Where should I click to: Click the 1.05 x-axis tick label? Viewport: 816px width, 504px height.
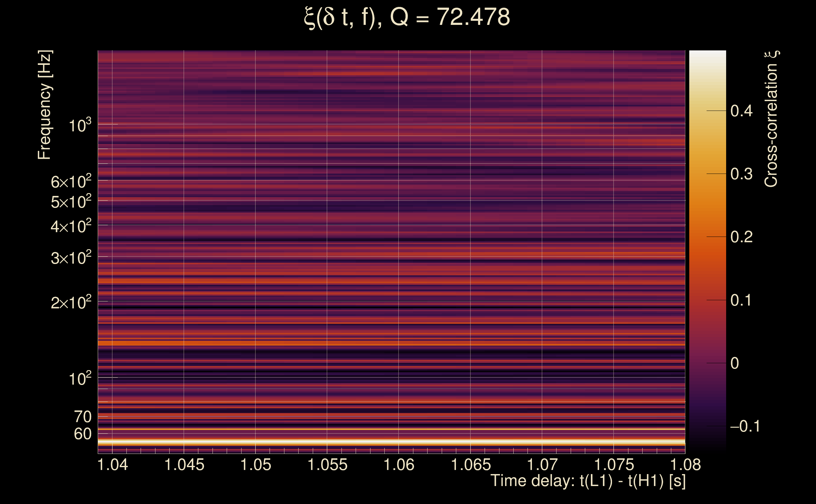coord(255,465)
